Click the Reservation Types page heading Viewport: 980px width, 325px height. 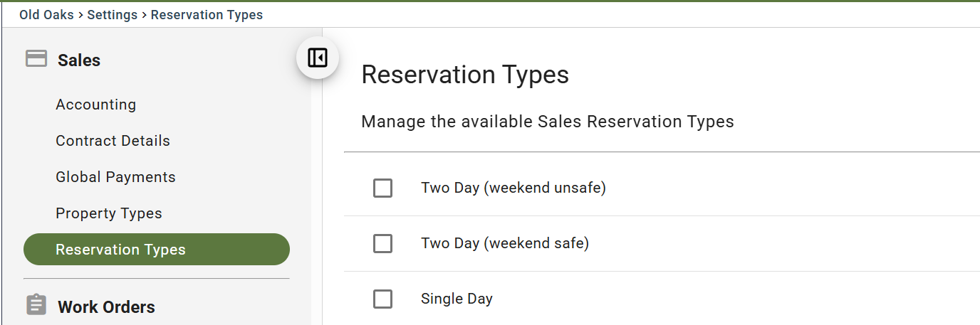tap(465, 75)
